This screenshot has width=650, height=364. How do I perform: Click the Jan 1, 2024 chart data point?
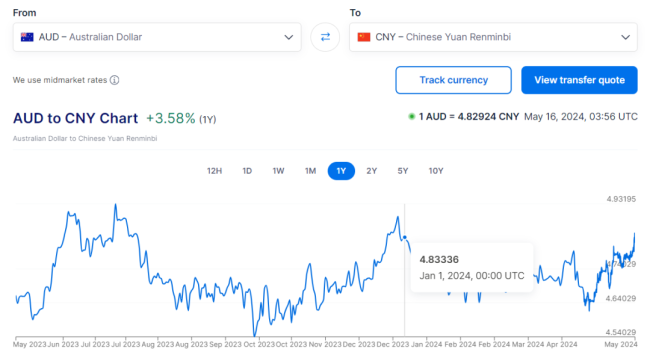coord(405,238)
